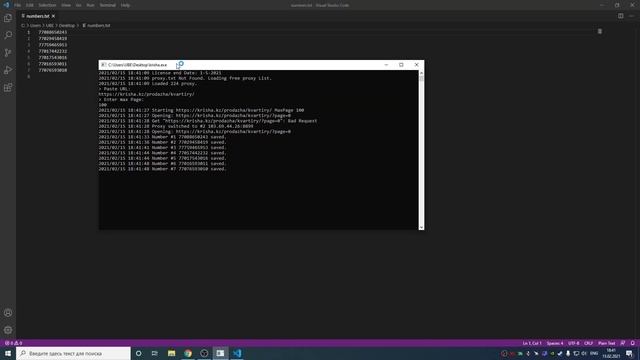Open the editor More Actions ellipsis
640x360 pixels.
coord(631,16)
